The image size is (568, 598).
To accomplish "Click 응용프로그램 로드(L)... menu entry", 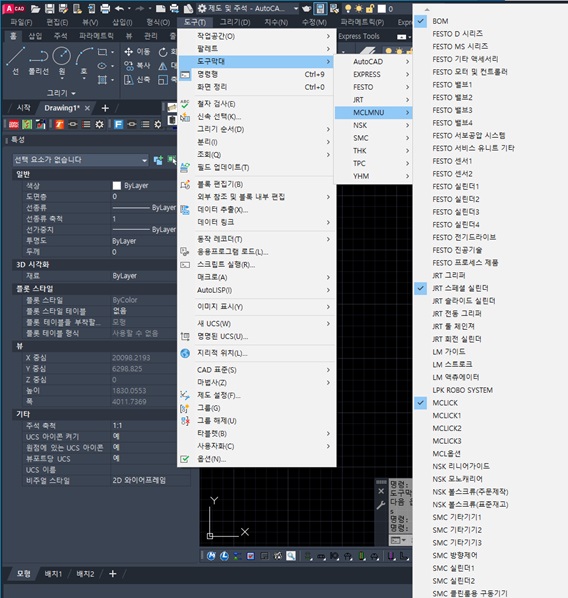I will click(x=256, y=252).
